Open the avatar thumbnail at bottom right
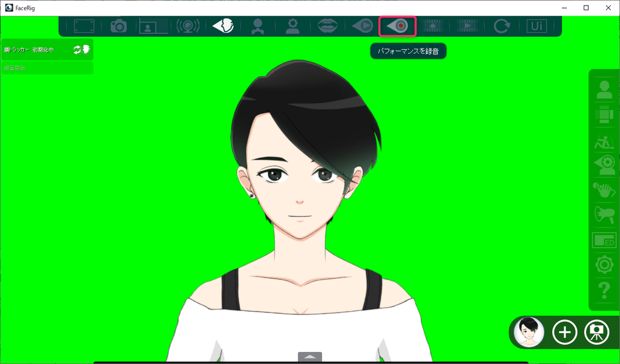The image size is (620, 364). click(x=529, y=332)
